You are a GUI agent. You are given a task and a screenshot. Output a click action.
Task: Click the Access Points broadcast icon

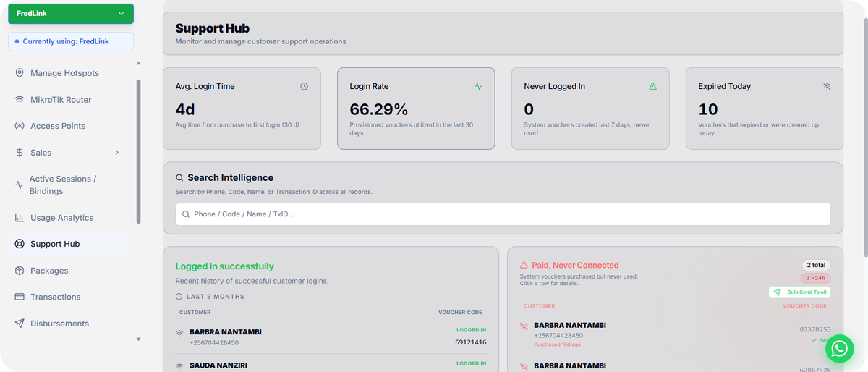point(20,126)
